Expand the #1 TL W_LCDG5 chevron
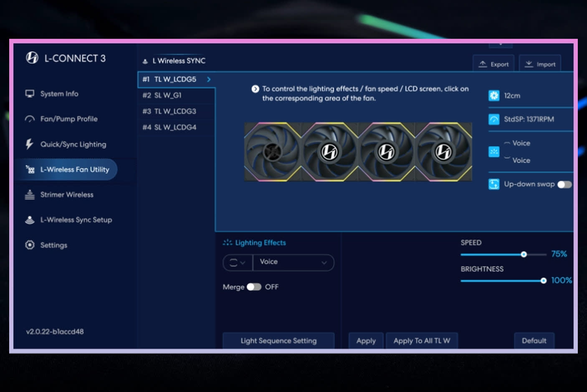Viewport: 587px width, 392px height. pos(209,79)
